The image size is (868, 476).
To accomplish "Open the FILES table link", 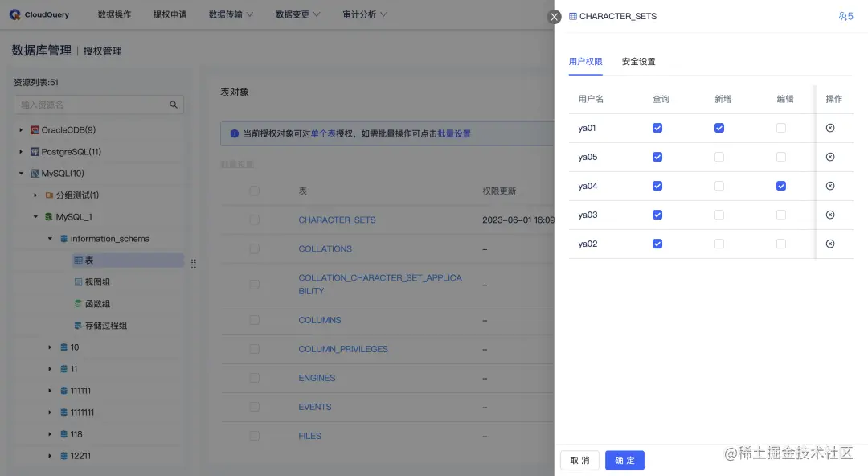I will coord(309,436).
